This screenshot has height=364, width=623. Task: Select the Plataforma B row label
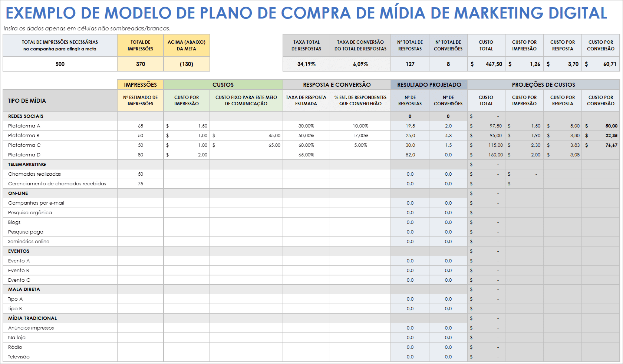[x=24, y=136]
